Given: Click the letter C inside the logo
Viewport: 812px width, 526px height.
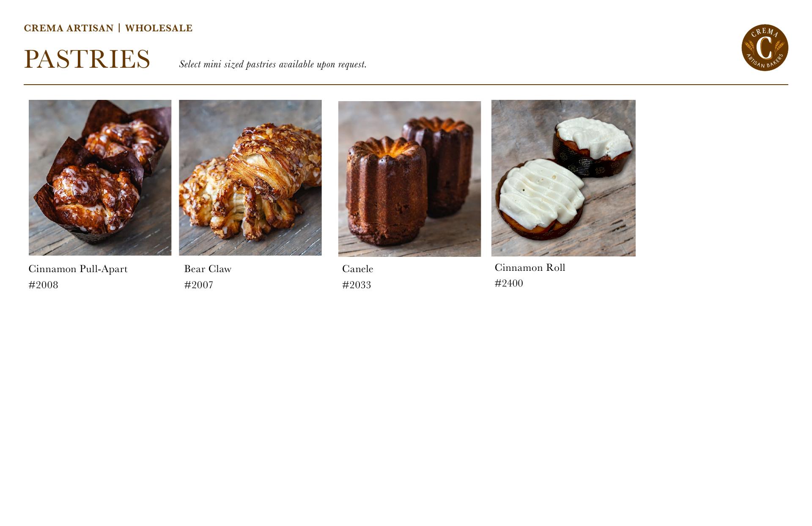Looking at the screenshot, I should click(x=764, y=48).
